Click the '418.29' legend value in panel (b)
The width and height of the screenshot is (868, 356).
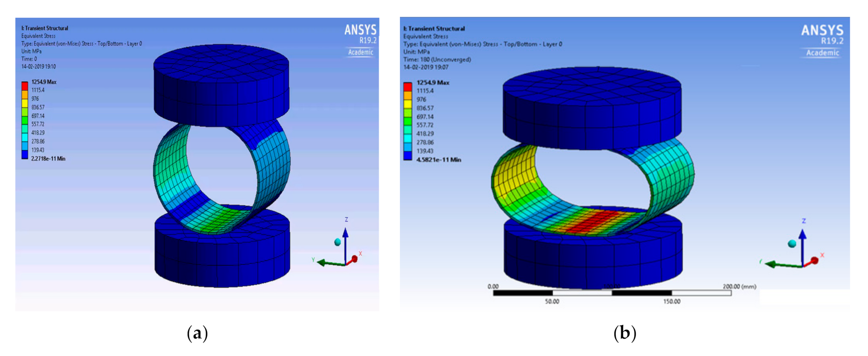click(425, 134)
